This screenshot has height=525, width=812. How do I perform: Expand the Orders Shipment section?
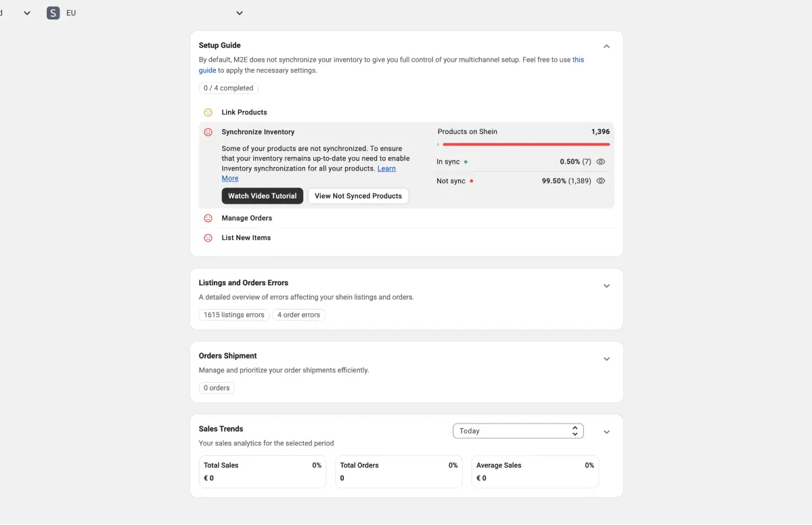click(x=606, y=359)
